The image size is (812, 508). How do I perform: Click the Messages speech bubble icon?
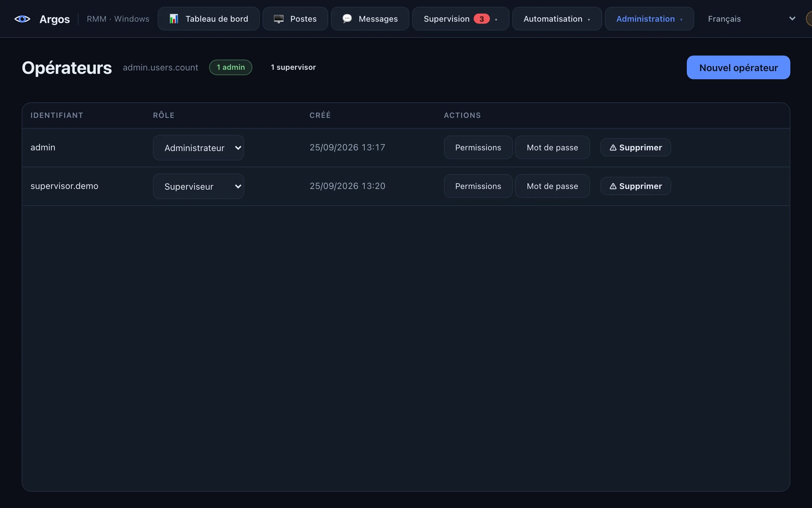coord(347,19)
